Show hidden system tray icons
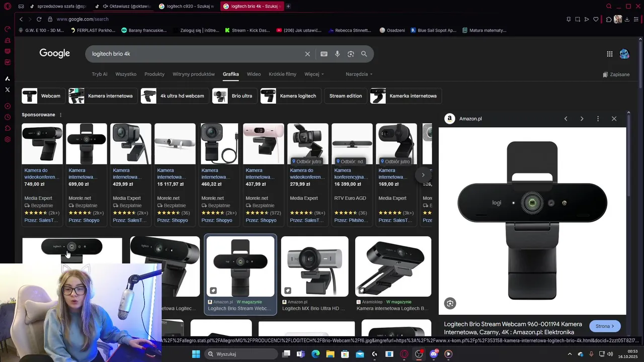This screenshot has width=644, height=362. click(x=570, y=354)
